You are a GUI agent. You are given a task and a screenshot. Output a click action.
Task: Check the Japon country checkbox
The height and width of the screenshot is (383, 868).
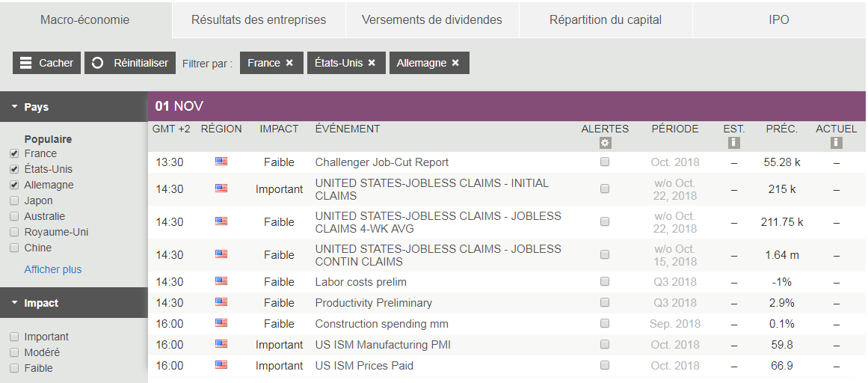(x=14, y=200)
